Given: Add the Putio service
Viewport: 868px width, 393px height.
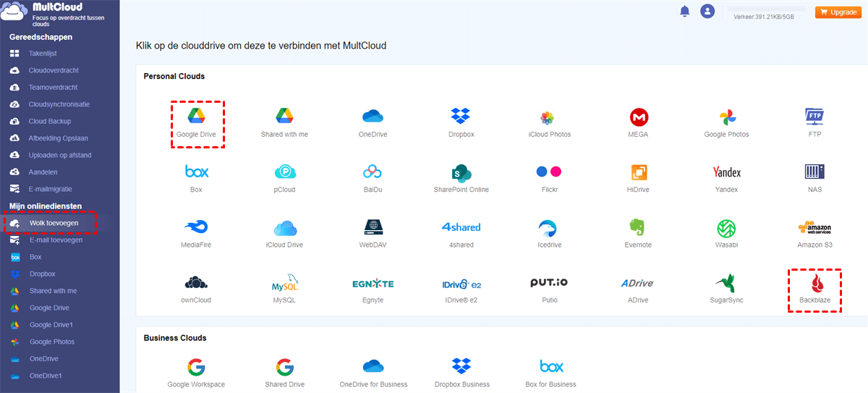Looking at the screenshot, I should pos(549,289).
